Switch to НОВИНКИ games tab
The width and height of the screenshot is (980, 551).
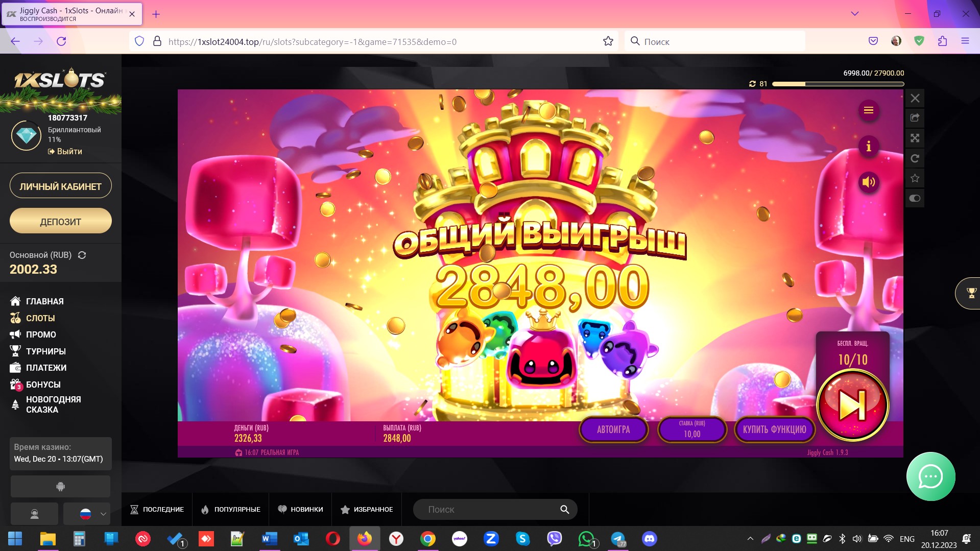click(x=300, y=509)
